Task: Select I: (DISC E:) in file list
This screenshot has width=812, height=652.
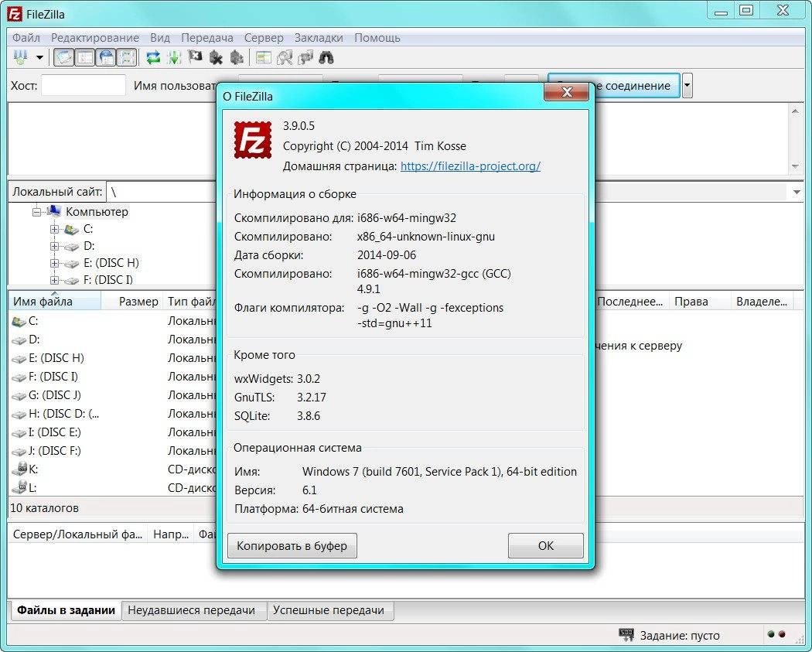Action: pos(55,432)
